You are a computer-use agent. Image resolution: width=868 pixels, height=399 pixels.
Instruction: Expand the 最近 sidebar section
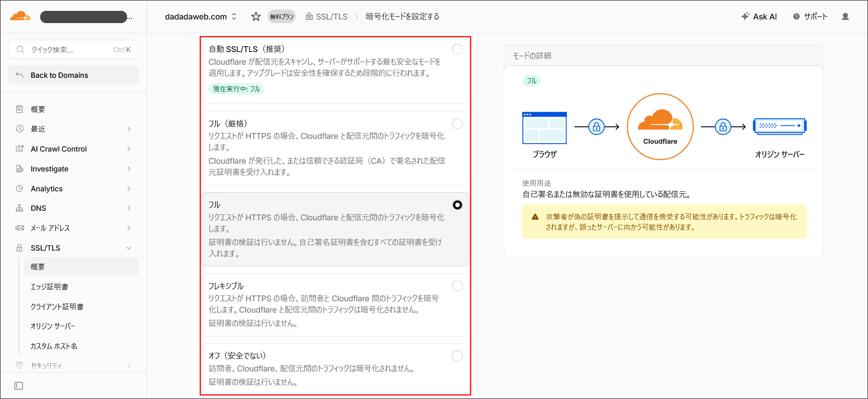click(x=129, y=129)
